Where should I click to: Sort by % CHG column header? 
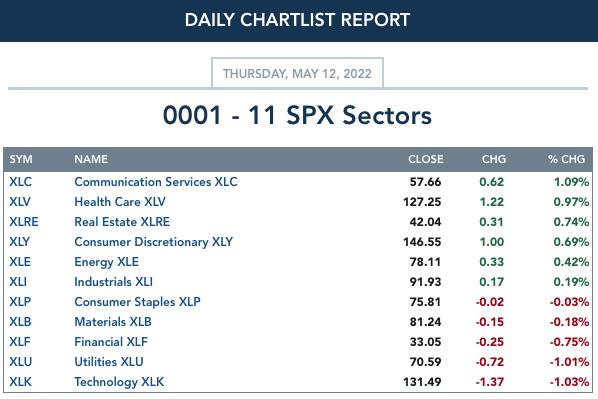[566, 159]
